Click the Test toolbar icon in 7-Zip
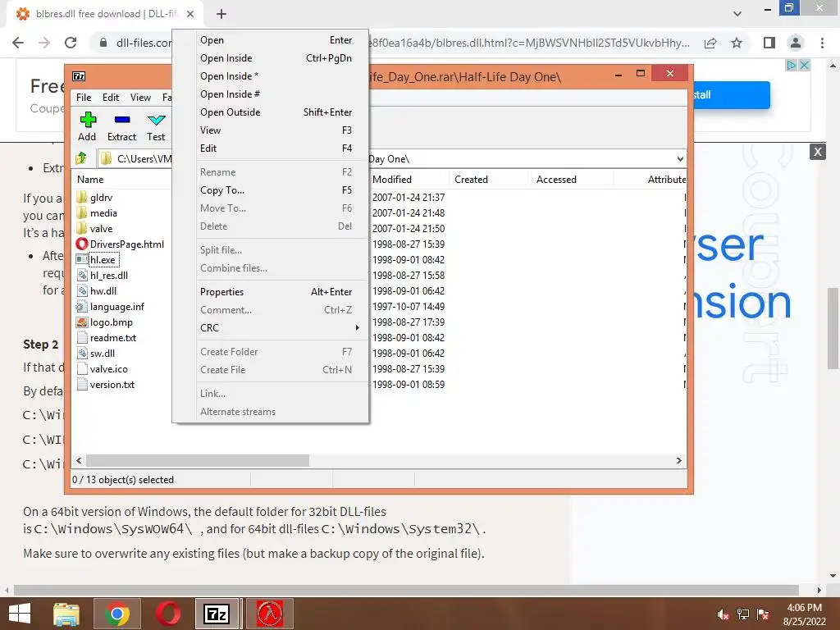Viewport: 840px width, 630px height. click(x=156, y=120)
